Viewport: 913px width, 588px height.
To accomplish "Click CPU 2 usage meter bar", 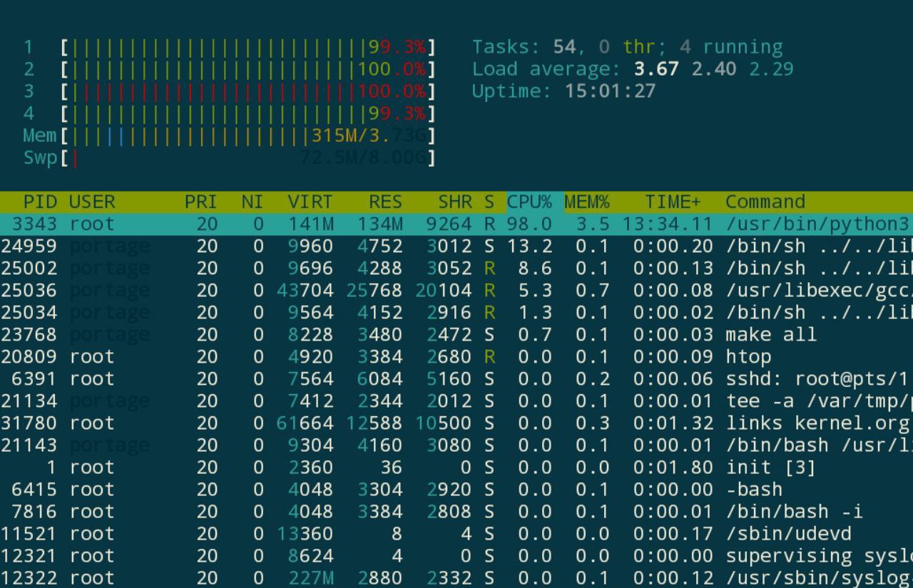I will point(248,69).
